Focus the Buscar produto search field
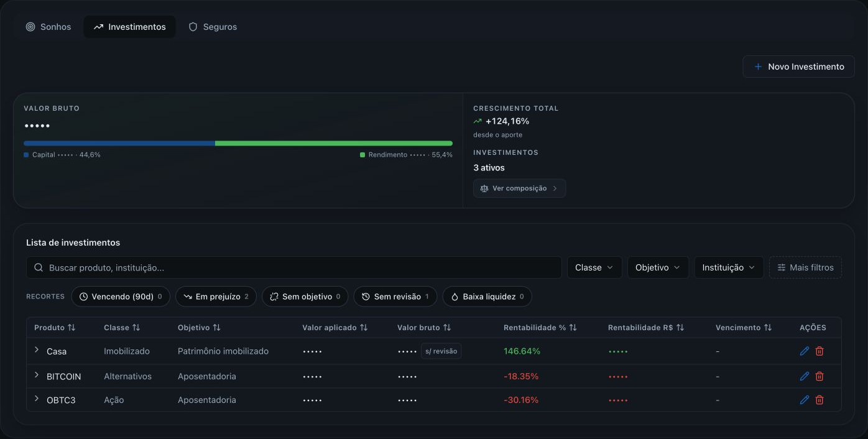This screenshot has height=439, width=868. 294,267
